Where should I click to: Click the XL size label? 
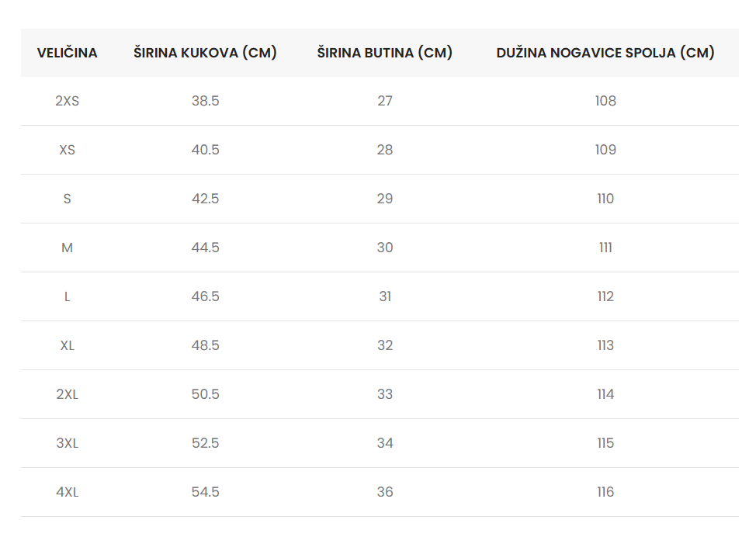68,345
